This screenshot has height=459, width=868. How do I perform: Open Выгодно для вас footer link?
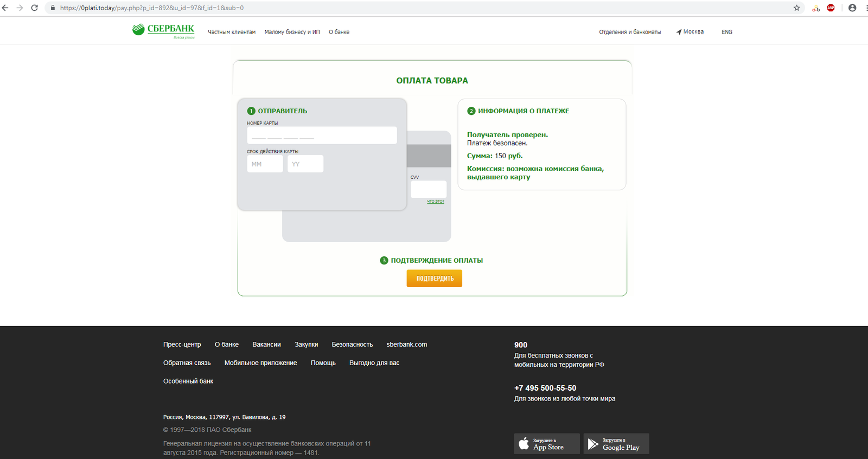click(x=374, y=363)
